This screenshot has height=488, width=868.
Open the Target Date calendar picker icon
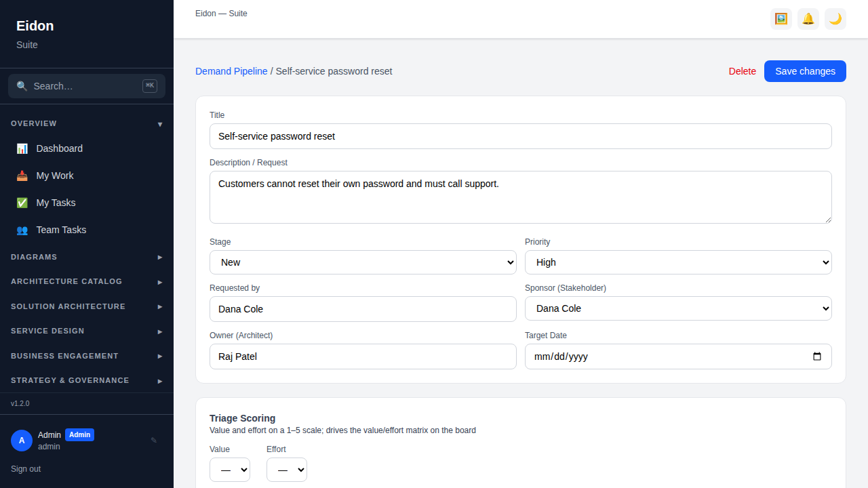pos(817,357)
